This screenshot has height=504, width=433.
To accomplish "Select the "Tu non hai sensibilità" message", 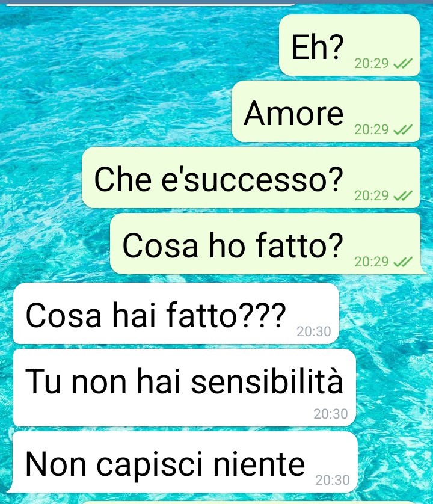I will coord(183,388).
